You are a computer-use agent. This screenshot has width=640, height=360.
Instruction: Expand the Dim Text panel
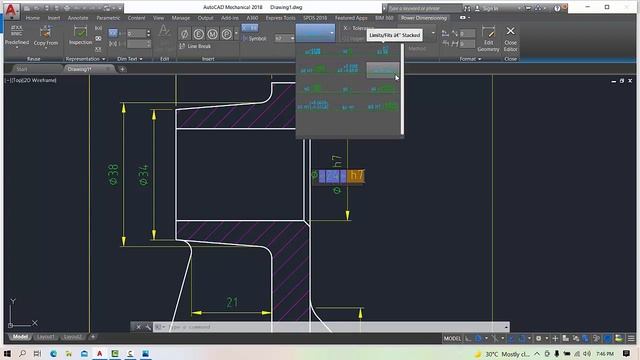click(x=130, y=59)
